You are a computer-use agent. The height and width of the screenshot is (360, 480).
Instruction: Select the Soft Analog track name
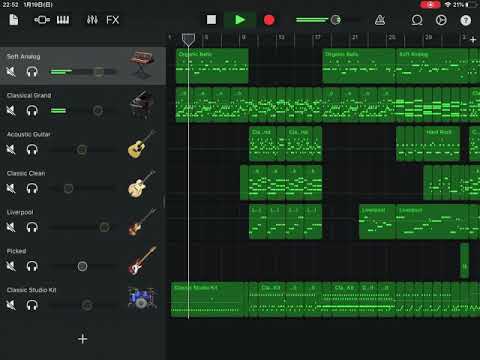(x=23, y=57)
